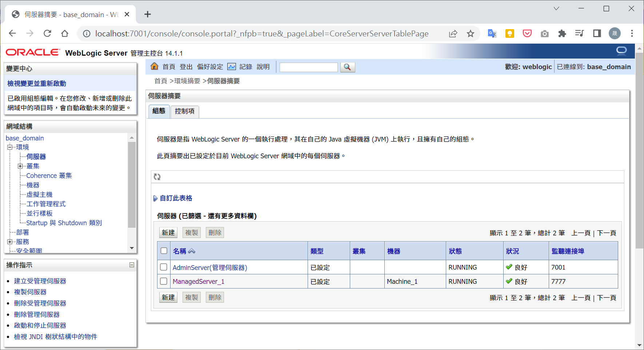Image resolution: width=644 pixels, height=350 pixels.
Task: Expand the 自訂此表格 disclosure triangle
Action: pos(155,198)
